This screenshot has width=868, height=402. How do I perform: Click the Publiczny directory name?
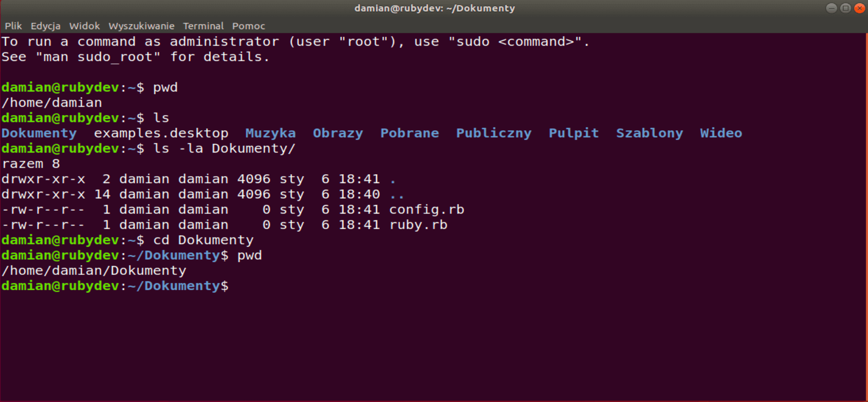click(x=494, y=133)
